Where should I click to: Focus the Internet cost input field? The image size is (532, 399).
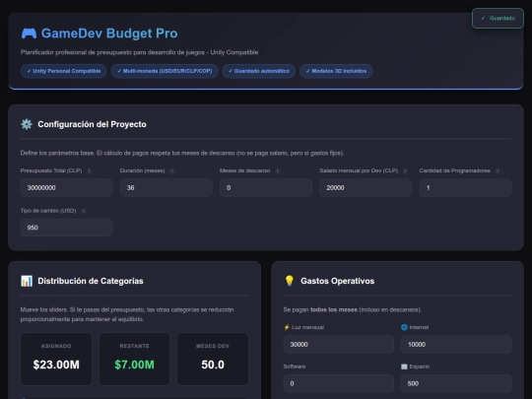[456, 345]
